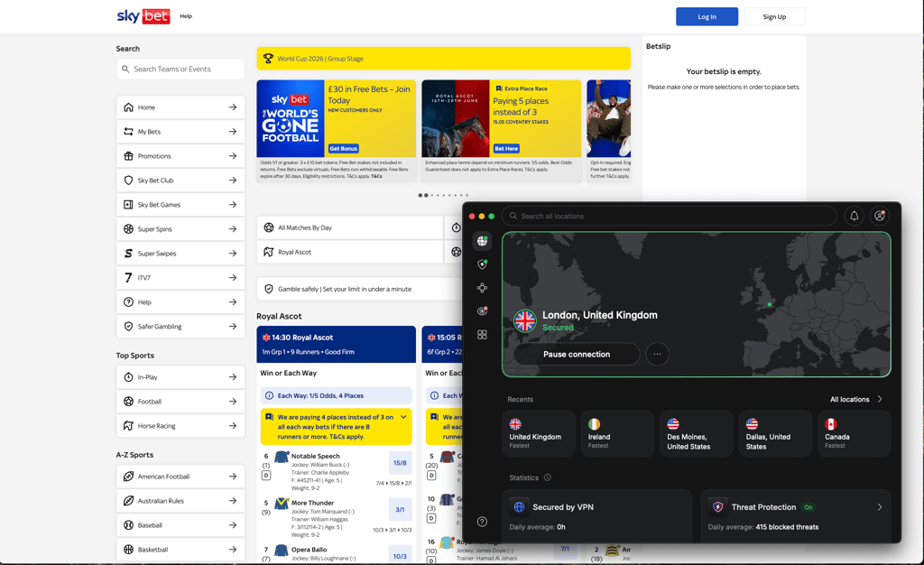Click the Sky Bet Club shield icon
The width and height of the screenshot is (924, 565).
coord(128,181)
